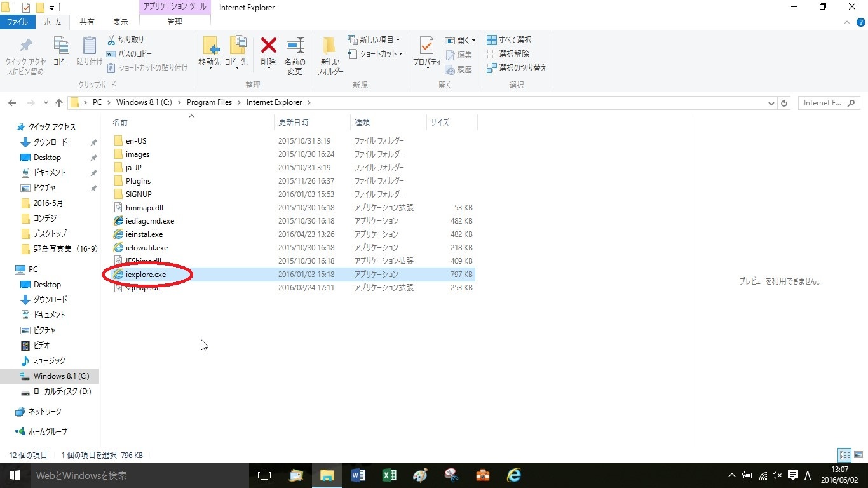Image resolution: width=868 pixels, height=488 pixels.
Task: Select the hmmapi.dll file
Action: point(292,208)
